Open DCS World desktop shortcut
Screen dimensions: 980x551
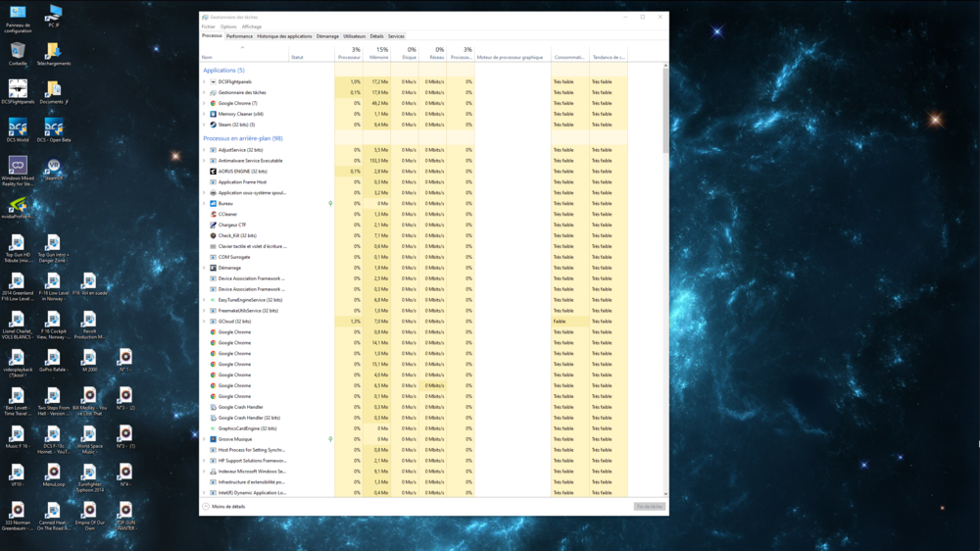coord(18,128)
